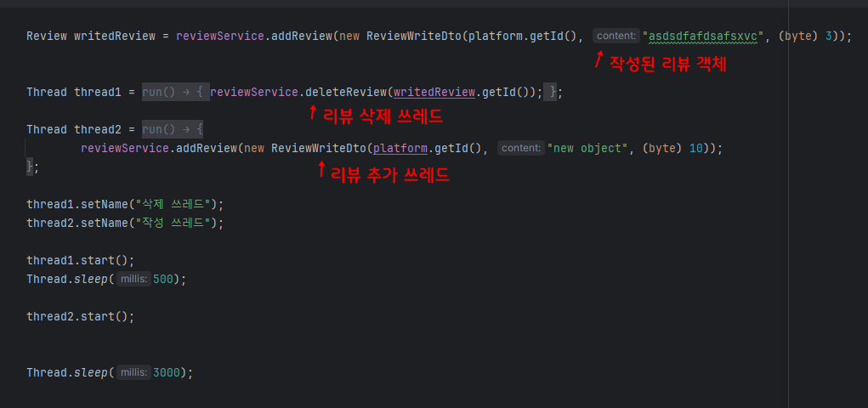868x408 pixels.
Task: Click the thread1.setName line
Action: (125, 205)
